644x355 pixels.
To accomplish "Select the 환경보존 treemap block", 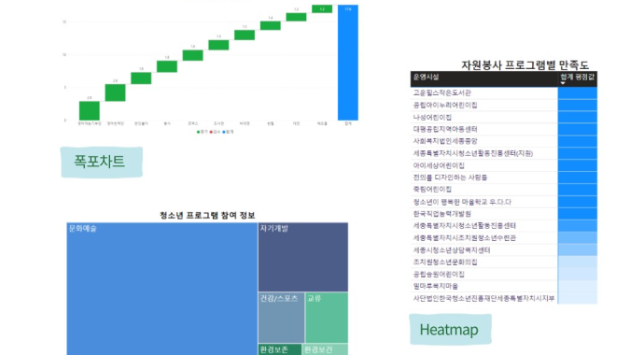I will [280, 349].
